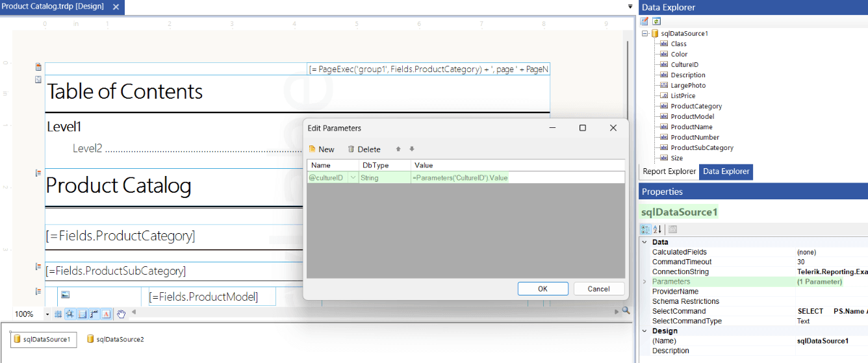The image size is (868, 363).
Task: Select the ProductModel field in Data Explorer
Action: click(x=693, y=116)
